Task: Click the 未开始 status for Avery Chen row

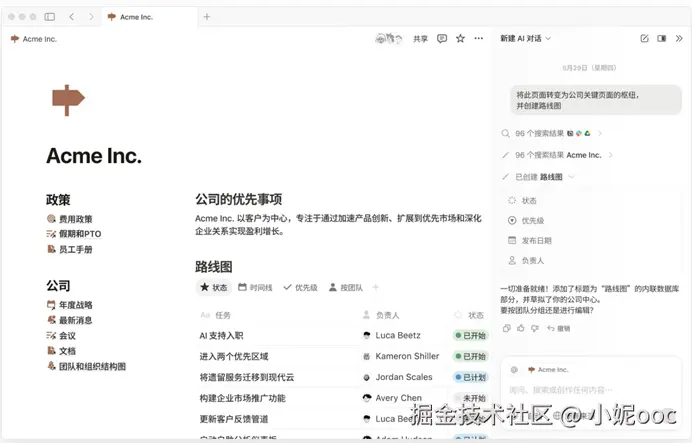Action: click(x=471, y=398)
